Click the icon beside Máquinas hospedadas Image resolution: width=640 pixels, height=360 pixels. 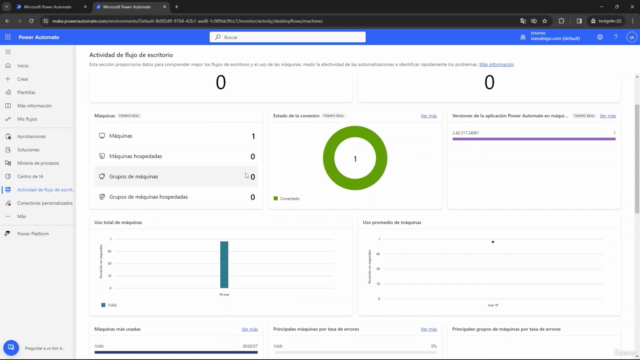point(102,156)
